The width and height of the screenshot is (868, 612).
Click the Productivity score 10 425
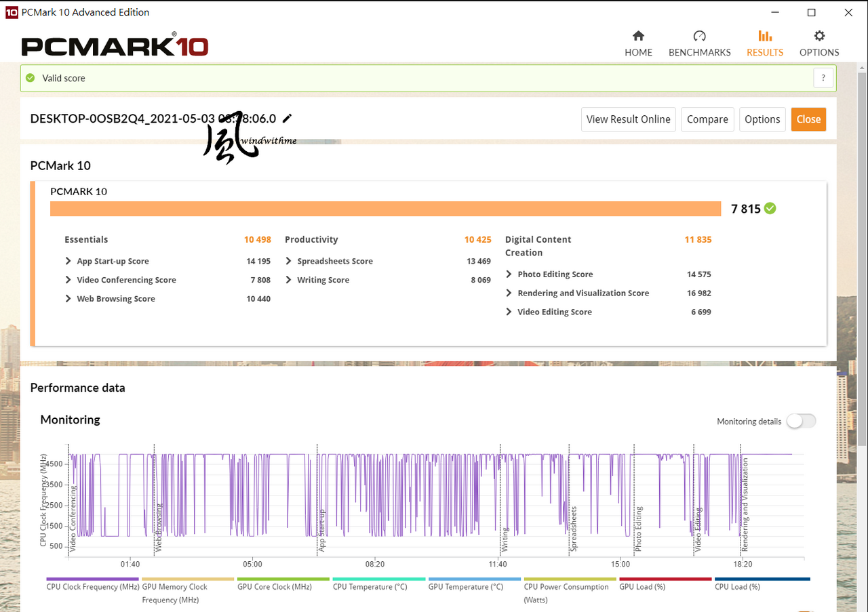[478, 239]
